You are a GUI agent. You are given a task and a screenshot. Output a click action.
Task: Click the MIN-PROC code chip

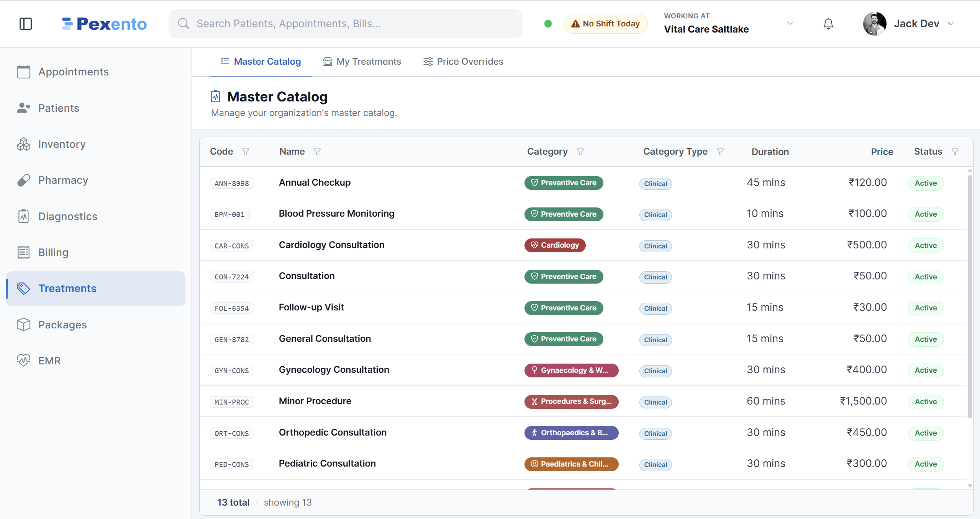click(232, 402)
